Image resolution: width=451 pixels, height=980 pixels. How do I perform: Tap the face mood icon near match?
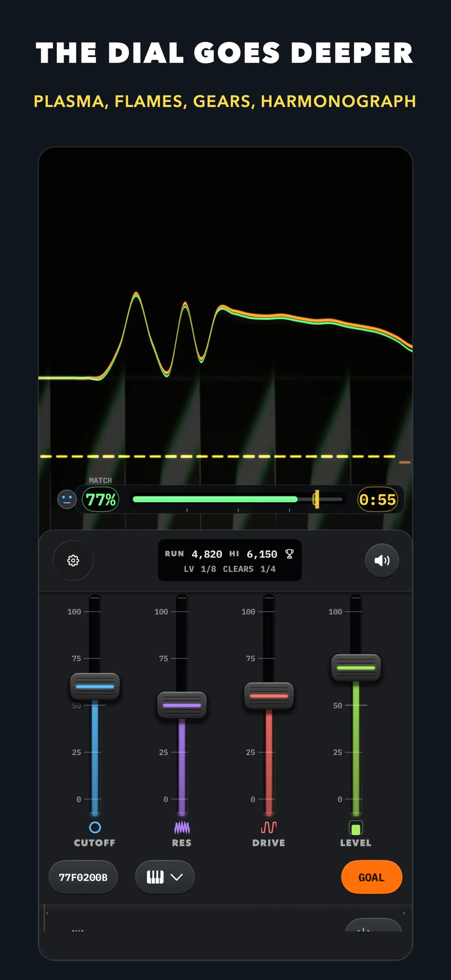click(x=67, y=499)
